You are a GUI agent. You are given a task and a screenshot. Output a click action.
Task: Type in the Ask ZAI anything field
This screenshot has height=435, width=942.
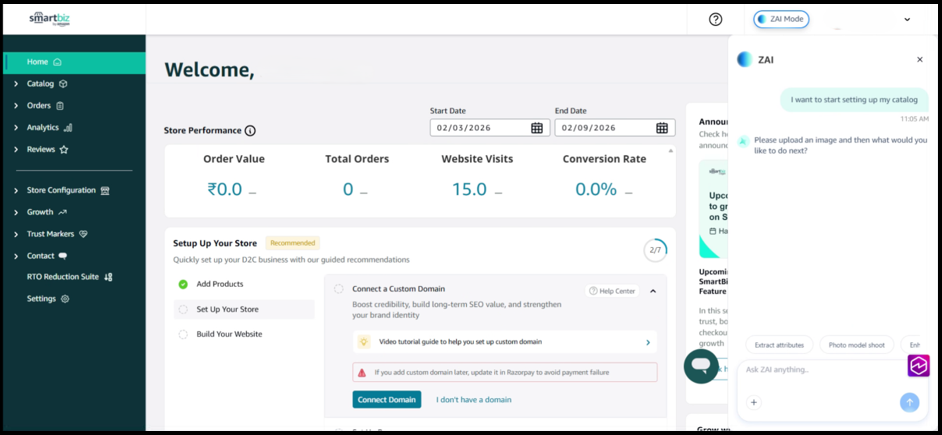(820, 370)
